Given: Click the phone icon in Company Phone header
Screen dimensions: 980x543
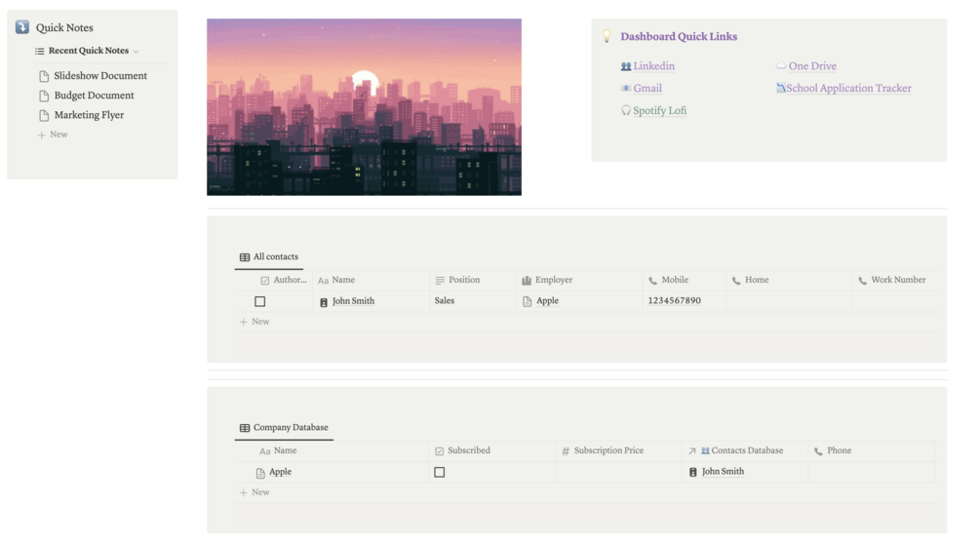Looking at the screenshot, I should pyautogui.click(x=818, y=451).
